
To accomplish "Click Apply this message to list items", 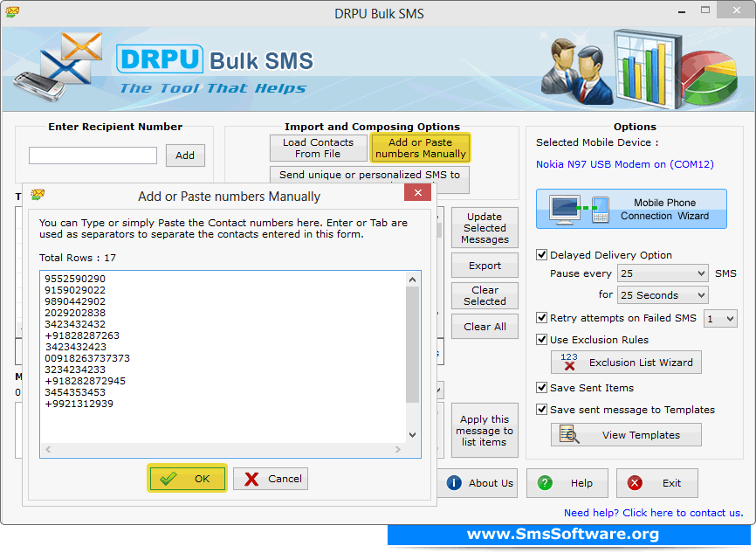I will [x=485, y=431].
